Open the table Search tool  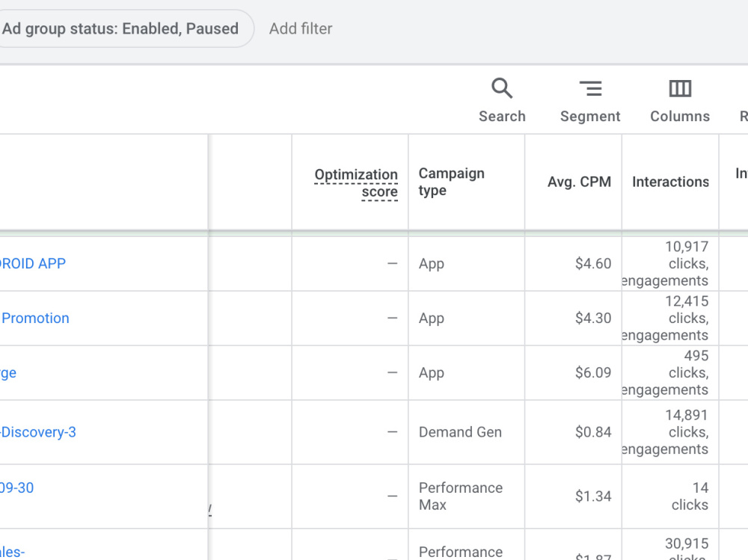(x=502, y=101)
